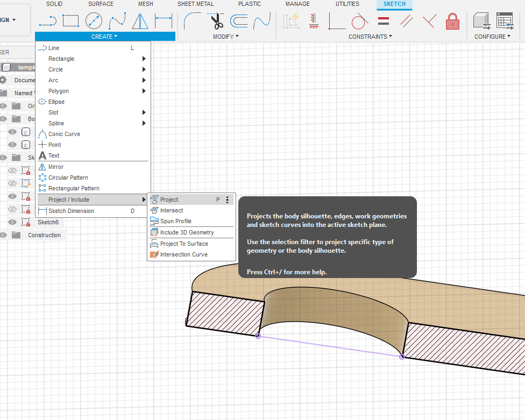The image size is (525, 420).
Task: Choose Include 3D Geometry from submenu
Action: point(187,232)
